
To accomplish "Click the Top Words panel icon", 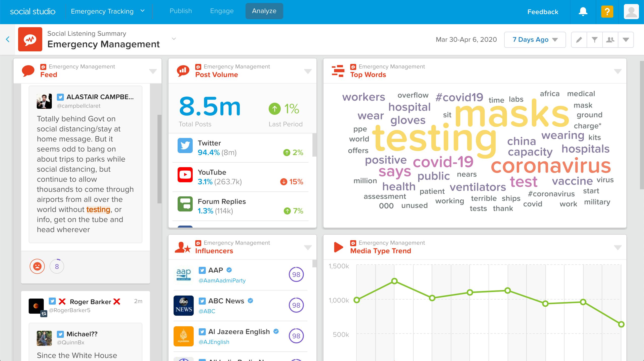I will pos(338,71).
